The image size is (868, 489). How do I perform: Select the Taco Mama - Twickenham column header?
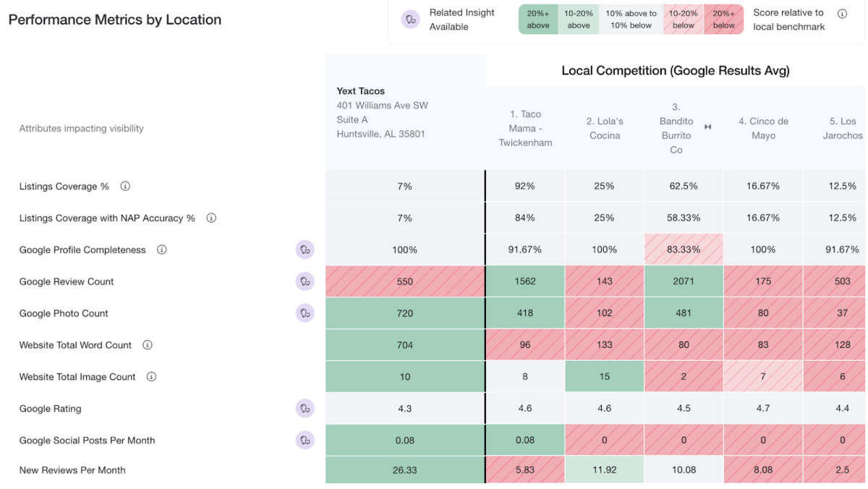(525, 128)
